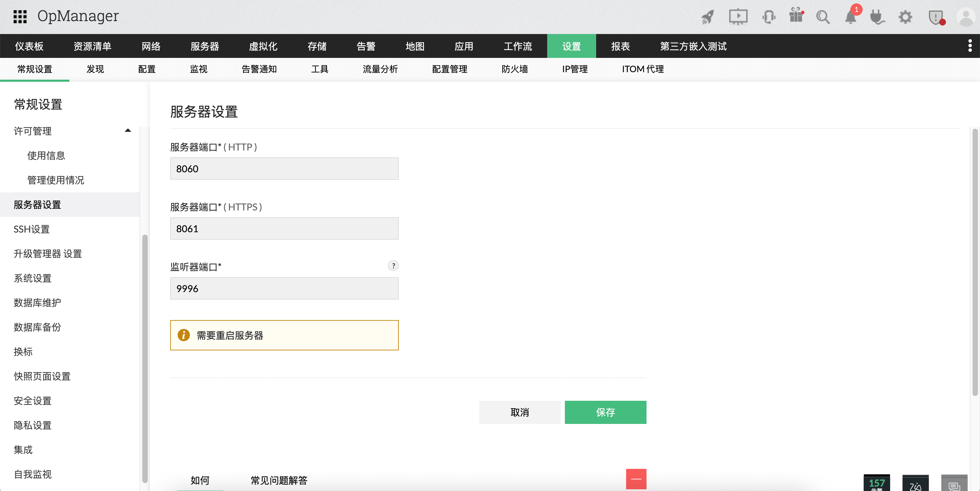This screenshot has height=491, width=980.
Task: Click the 保存 button
Action: 605,412
